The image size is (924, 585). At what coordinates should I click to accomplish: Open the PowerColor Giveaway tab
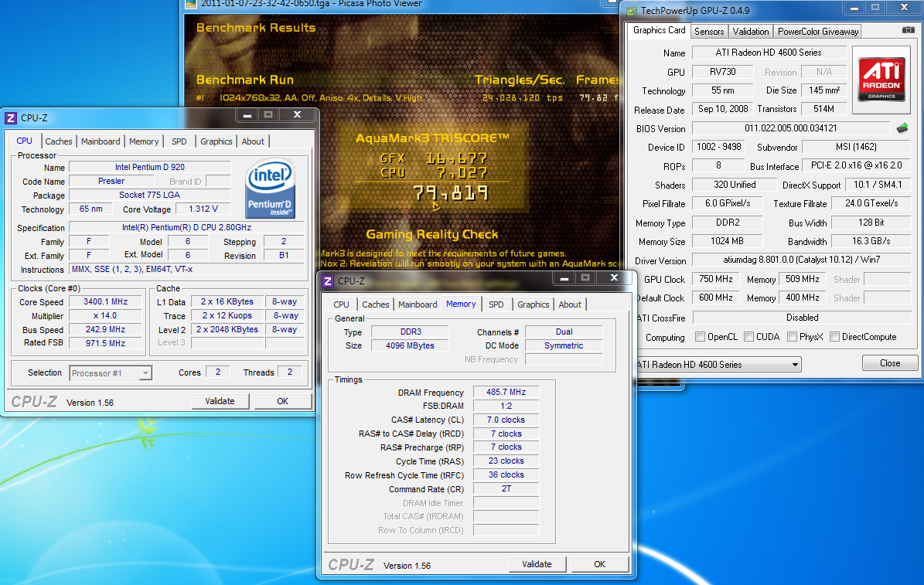(818, 32)
